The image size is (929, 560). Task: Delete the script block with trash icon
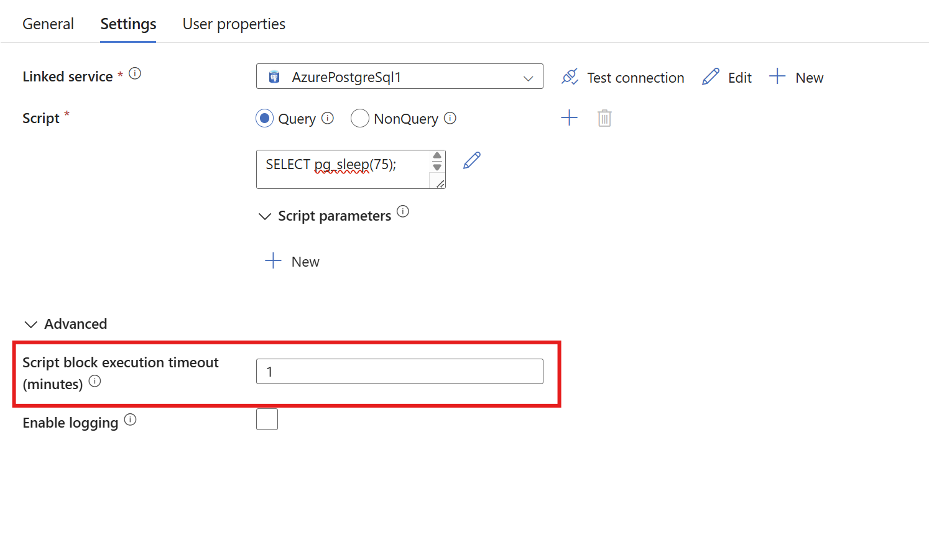click(604, 118)
